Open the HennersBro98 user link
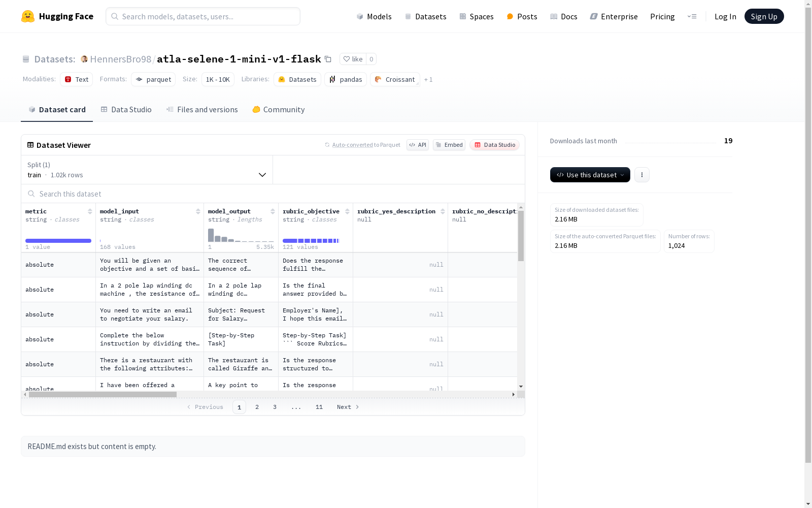 (x=121, y=59)
